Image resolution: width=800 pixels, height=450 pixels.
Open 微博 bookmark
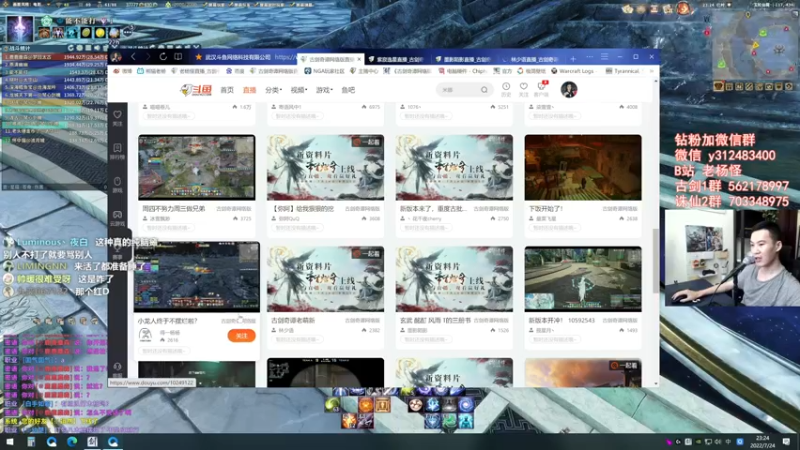tap(122, 71)
